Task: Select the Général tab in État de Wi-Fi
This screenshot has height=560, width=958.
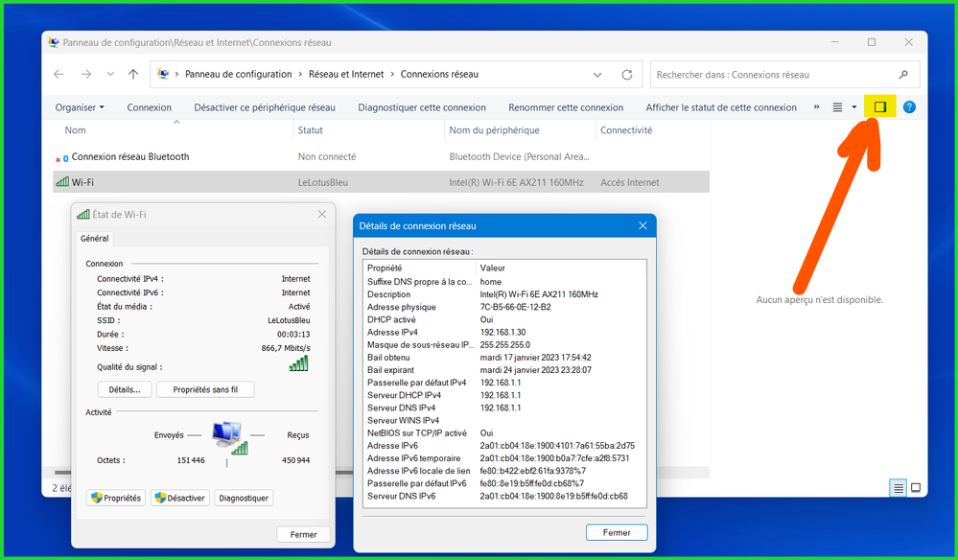Action: click(x=94, y=239)
